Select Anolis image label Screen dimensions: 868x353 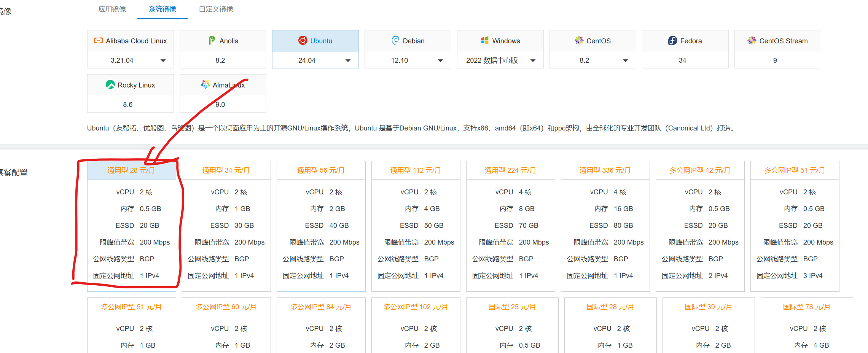coord(229,41)
